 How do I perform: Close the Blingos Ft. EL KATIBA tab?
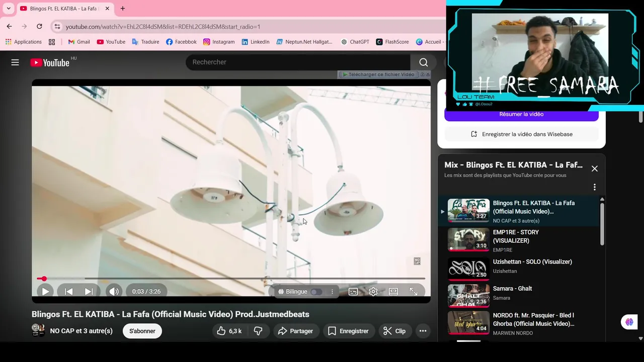tap(107, 9)
